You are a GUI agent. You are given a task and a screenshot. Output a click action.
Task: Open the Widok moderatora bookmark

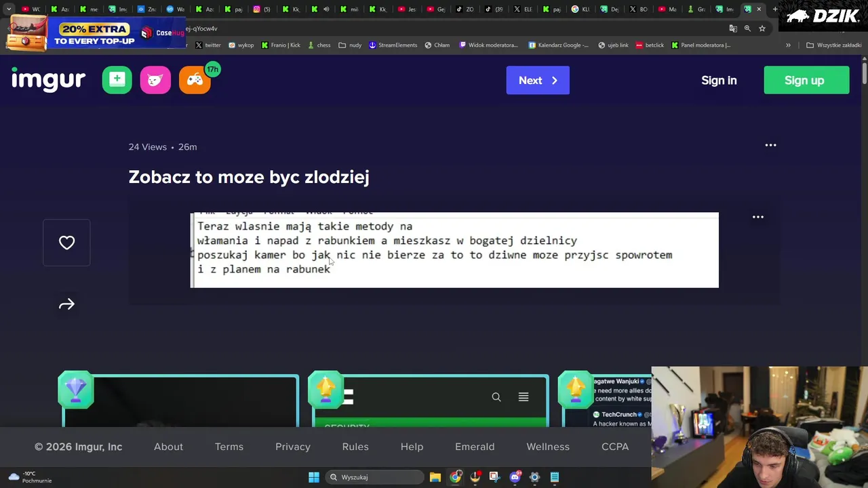[x=488, y=45]
